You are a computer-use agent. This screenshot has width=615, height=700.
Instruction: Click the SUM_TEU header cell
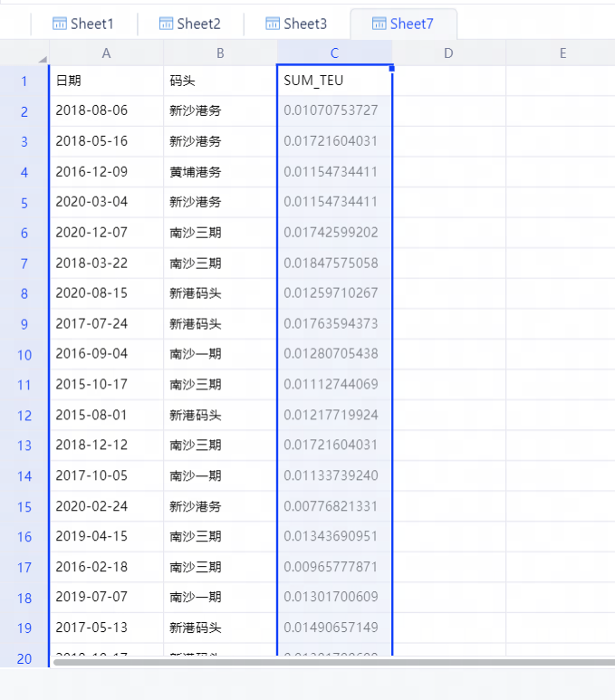[x=334, y=81]
